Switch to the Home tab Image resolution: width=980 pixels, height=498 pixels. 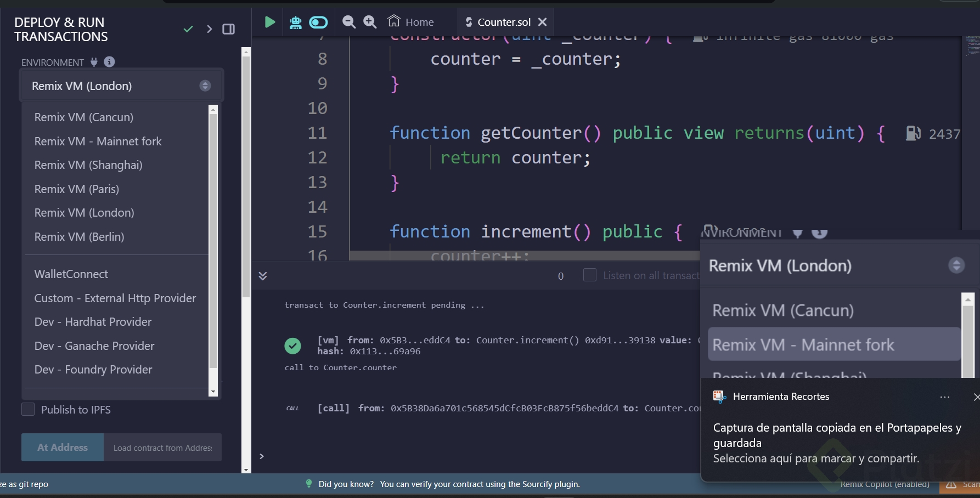410,22
